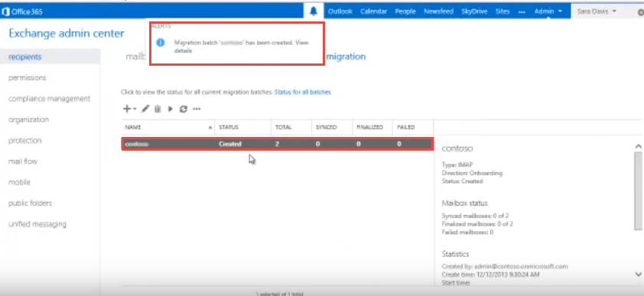Open SkyDrive in top navigation
Screen dimensions: 644x296
[474, 11]
